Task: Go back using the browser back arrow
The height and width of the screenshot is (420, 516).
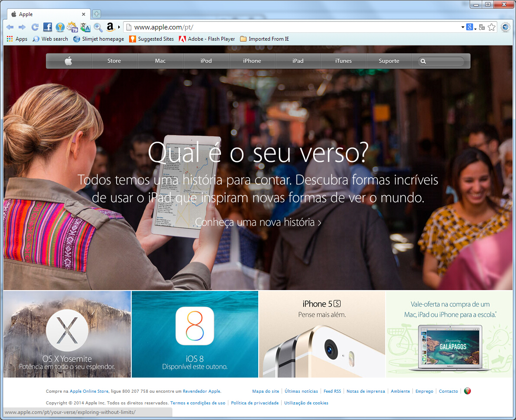Action: 10,27
